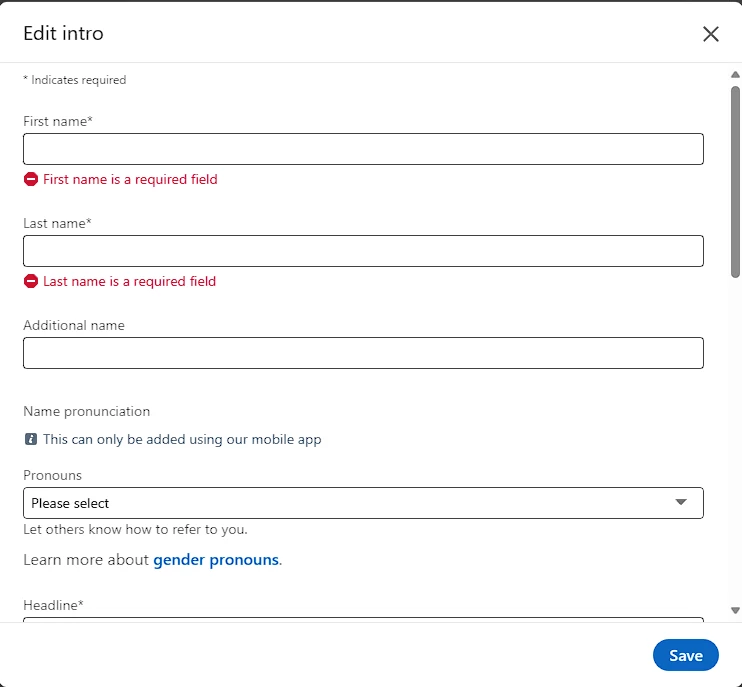Click the 'First name is a required field' message
Viewport: 742px width, 687px height.
(130, 180)
